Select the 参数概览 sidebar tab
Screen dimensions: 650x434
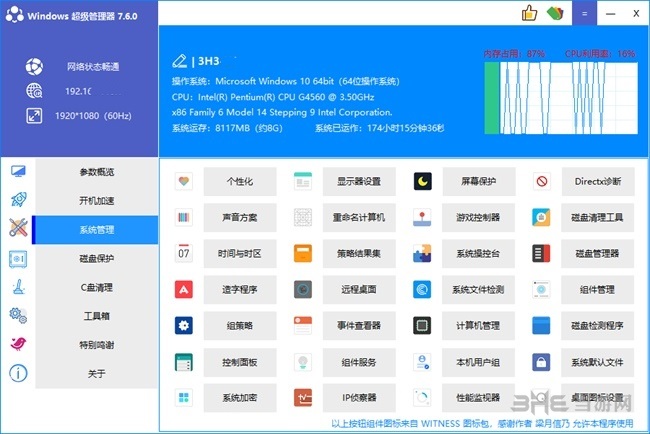(x=97, y=172)
